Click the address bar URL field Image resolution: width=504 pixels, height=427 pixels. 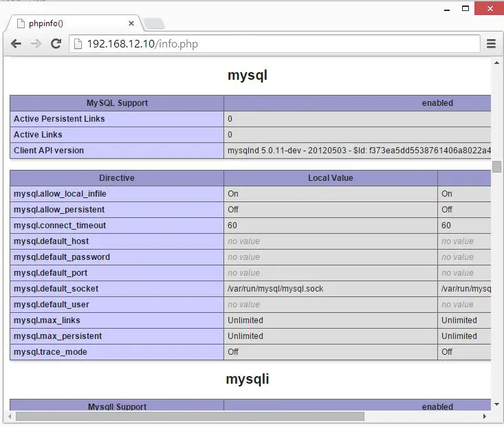coord(275,44)
